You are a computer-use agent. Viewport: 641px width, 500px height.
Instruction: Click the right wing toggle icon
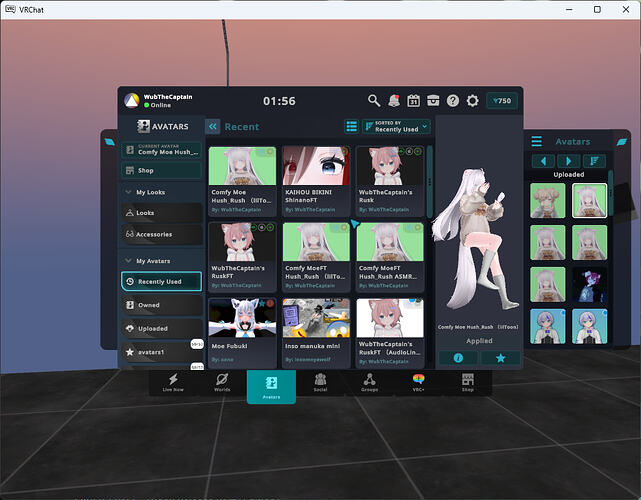click(622, 142)
